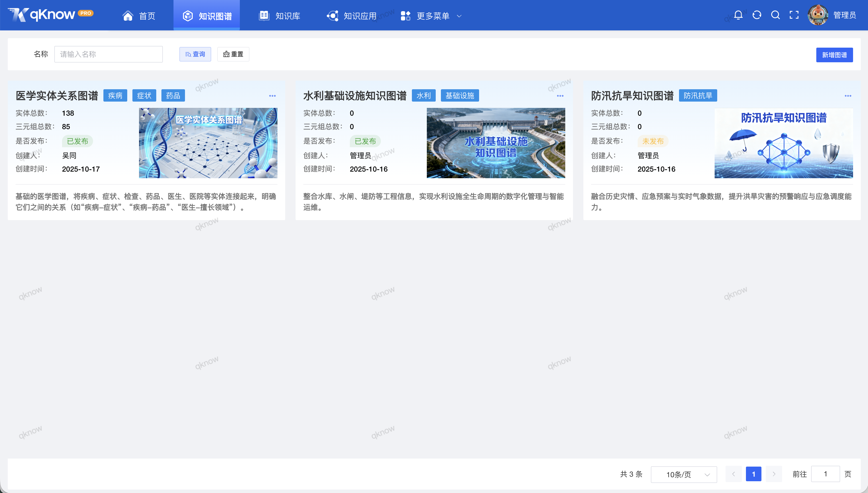Open the 10条/页 page size dropdown
The image size is (868, 493).
point(684,474)
